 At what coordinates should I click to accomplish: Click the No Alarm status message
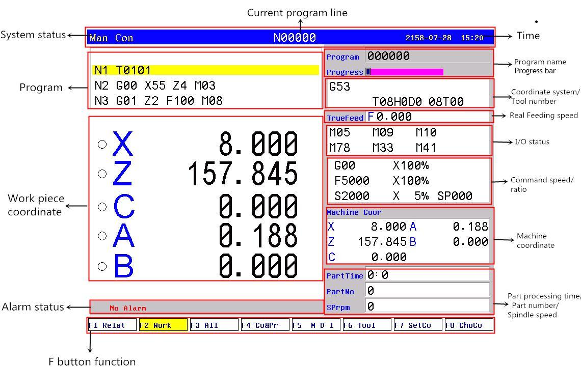point(128,308)
